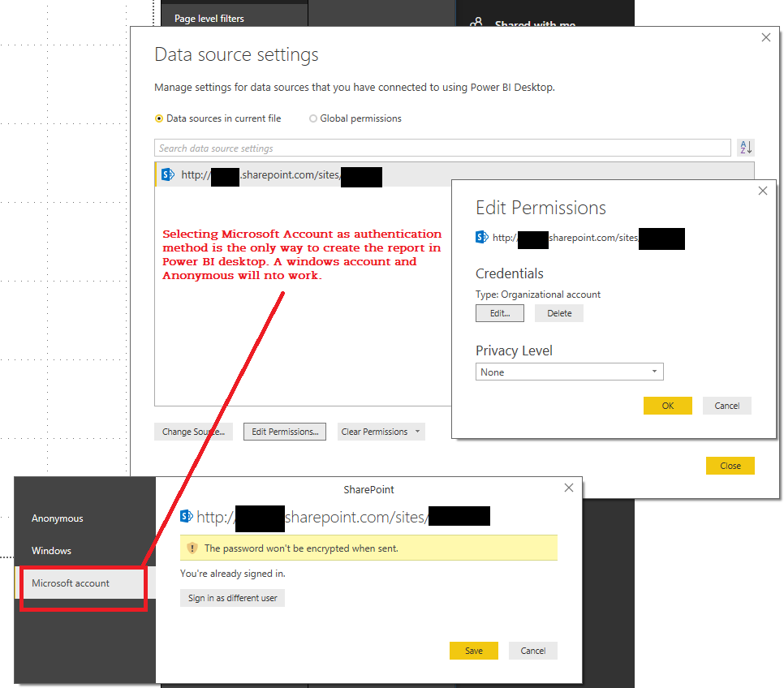Select the sharepoint.com/sites data source row
The height and width of the screenshot is (688, 784).
pos(454,174)
